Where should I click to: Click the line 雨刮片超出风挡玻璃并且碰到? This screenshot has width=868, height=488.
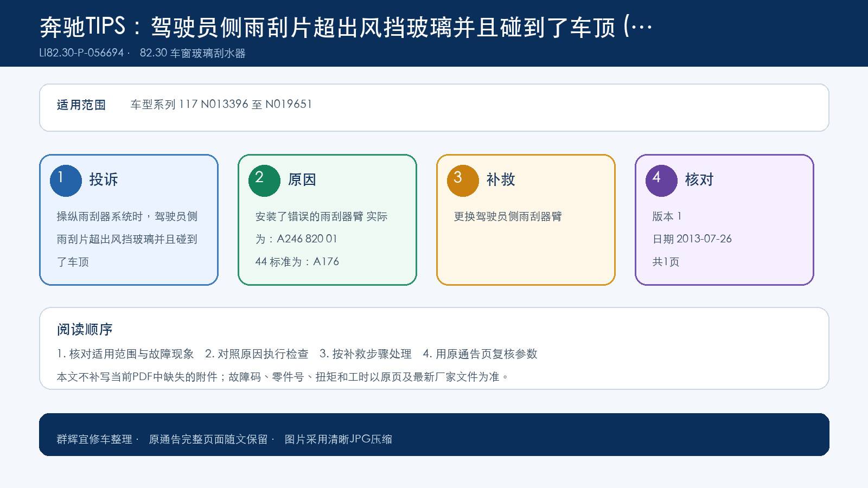(x=127, y=239)
